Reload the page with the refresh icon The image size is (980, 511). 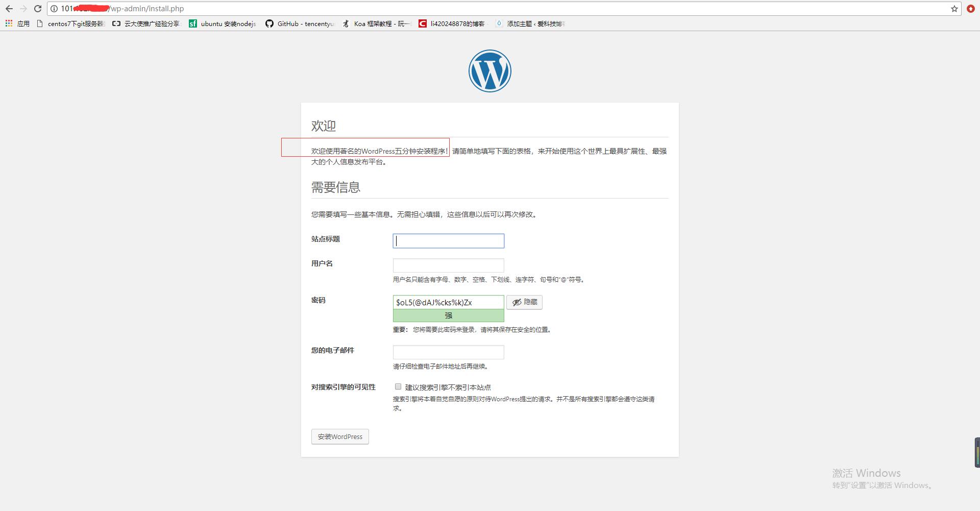coord(38,9)
